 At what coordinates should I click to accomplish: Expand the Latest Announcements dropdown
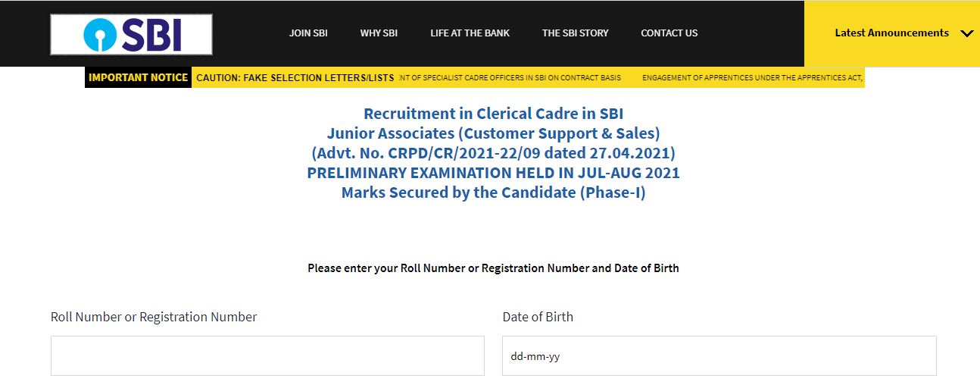(891, 33)
